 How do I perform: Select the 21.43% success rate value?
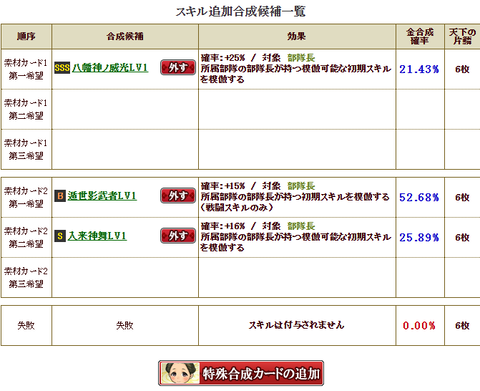(419, 69)
